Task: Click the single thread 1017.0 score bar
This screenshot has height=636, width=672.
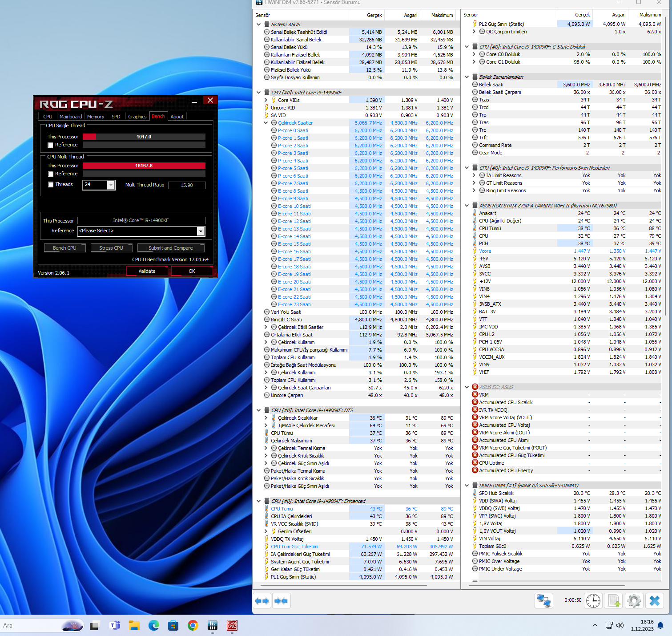Action: (144, 137)
